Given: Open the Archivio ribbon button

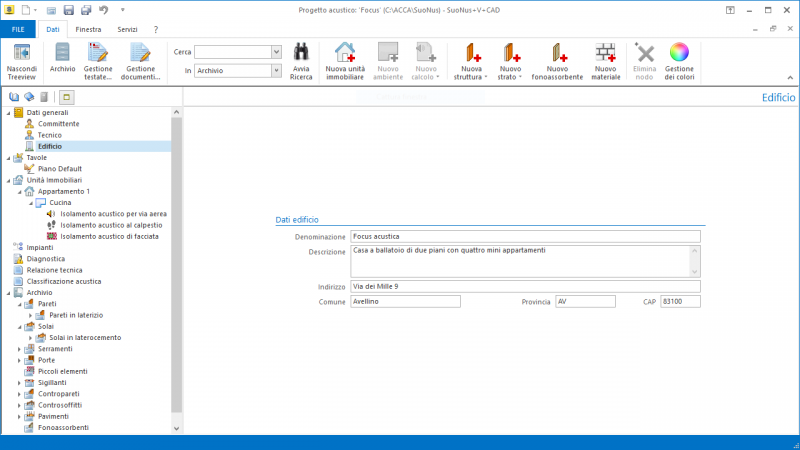Looking at the screenshot, I should (x=62, y=57).
